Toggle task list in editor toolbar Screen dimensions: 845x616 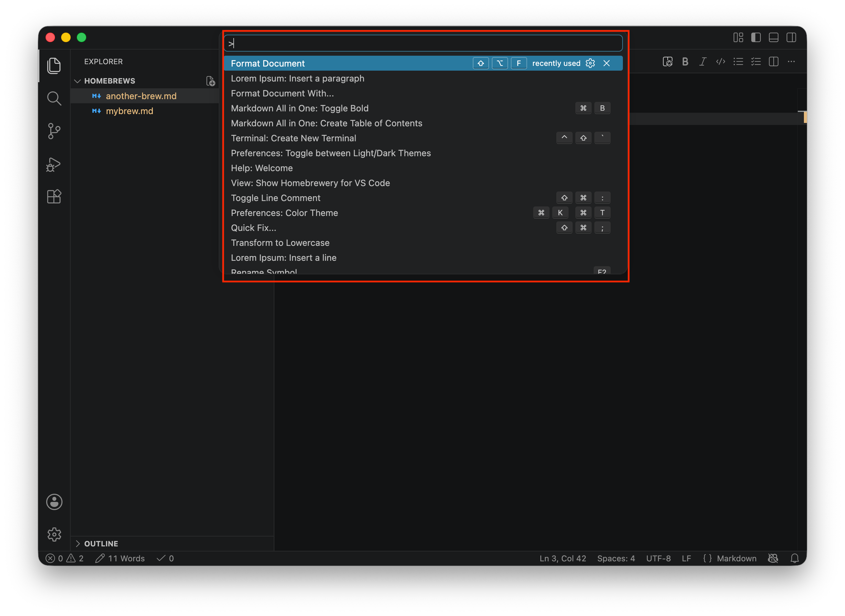click(x=756, y=61)
